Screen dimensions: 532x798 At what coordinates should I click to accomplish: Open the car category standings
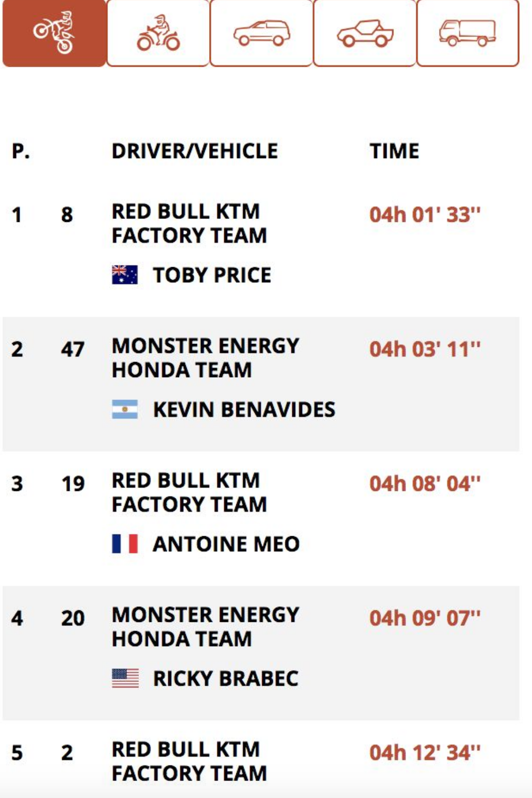[x=262, y=33]
